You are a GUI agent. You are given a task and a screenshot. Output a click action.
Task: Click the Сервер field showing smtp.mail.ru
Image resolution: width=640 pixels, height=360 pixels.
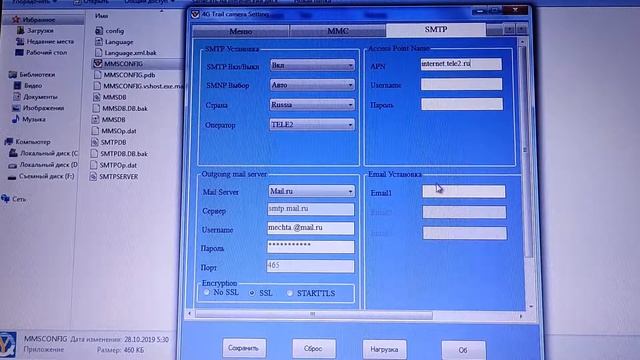tap(311, 209)
